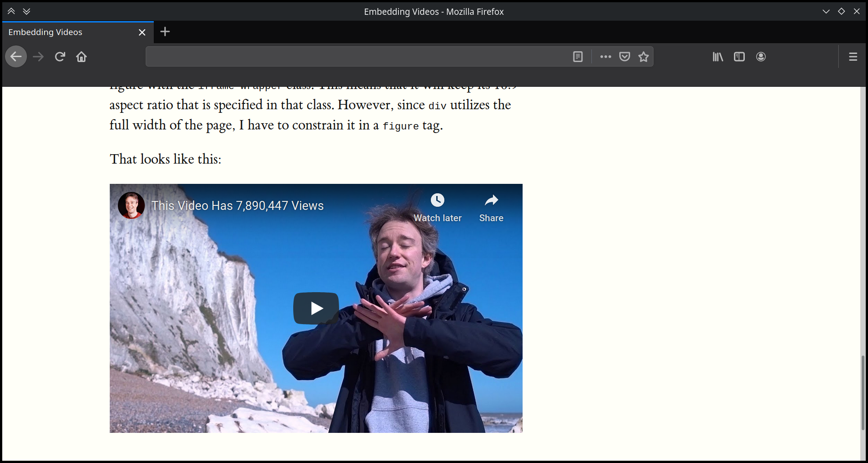
Task: Click the window shade-up double arrow icon
Action: tap(11, 11)
